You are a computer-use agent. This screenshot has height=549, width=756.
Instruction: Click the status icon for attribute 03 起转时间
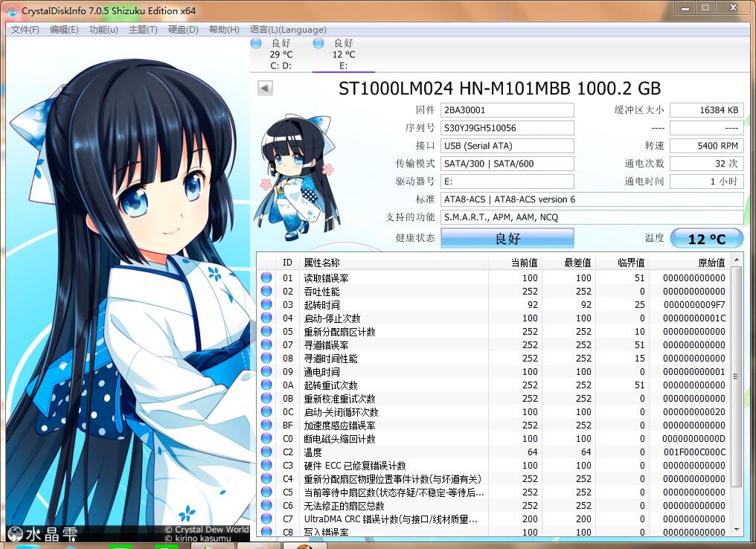pos(266,304)
